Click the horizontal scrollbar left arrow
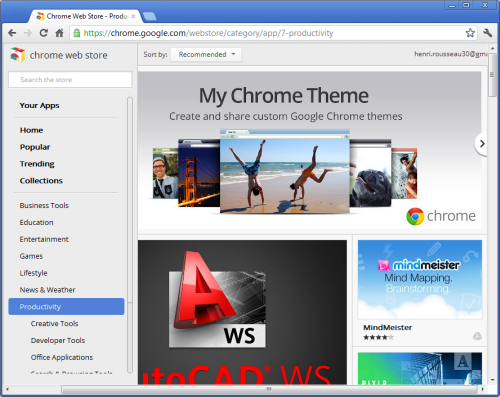The image size is (500, 397). [x=7, y=389]
